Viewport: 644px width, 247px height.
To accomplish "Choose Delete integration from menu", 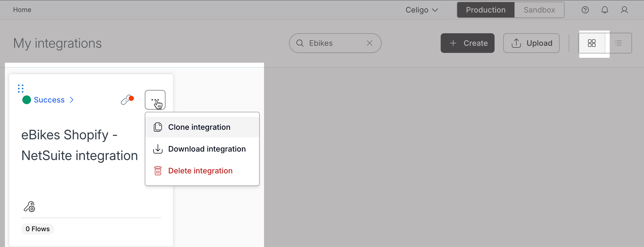I will 202,171.
